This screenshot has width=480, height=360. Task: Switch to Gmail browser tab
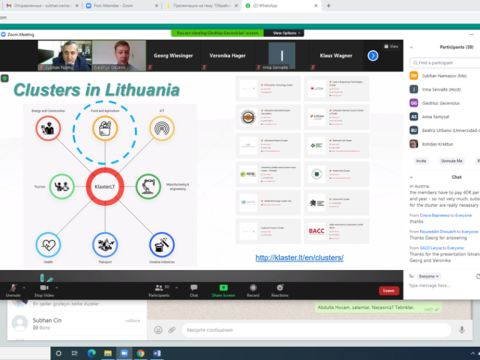(42, 6)
